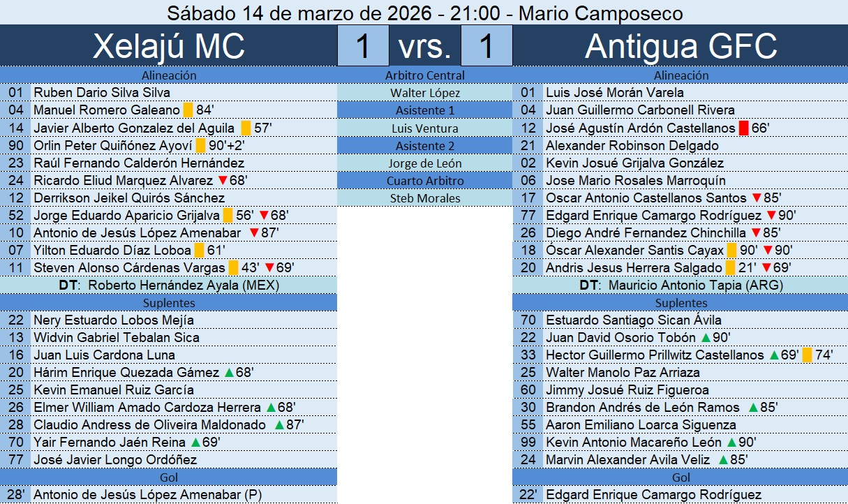848x504 pixels.
Task: Click the green arrow beside Claudio Andress de Oliveira
Action: tap(279, 425)
